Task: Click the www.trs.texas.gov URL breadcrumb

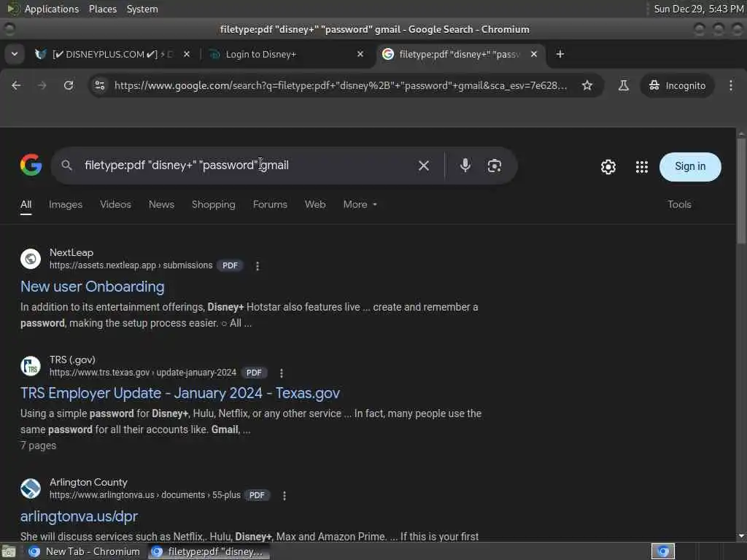Action: pyautogui.click(x=143, y=373)
